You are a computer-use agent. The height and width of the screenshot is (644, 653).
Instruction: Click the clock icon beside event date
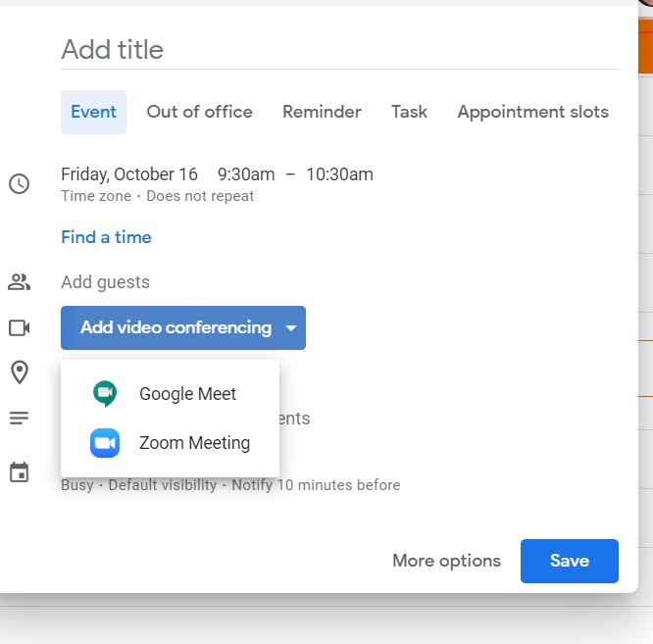tap(19, 184)
